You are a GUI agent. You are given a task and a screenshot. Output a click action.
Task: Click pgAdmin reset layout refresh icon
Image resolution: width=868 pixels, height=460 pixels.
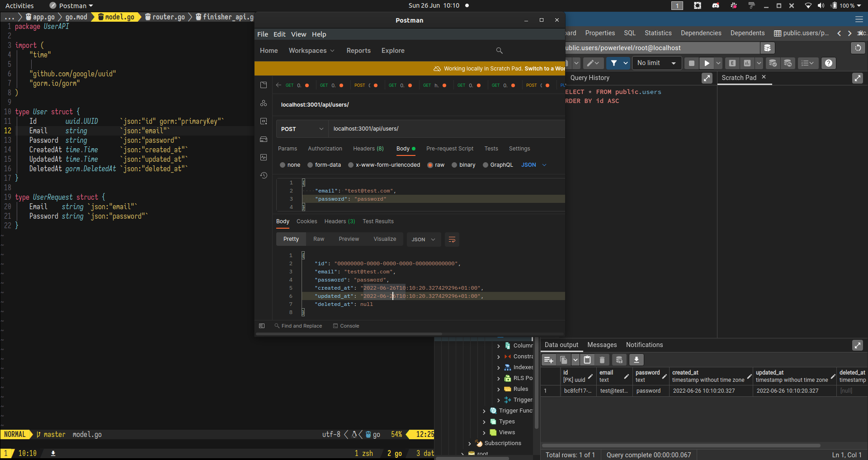pos(858,48)
